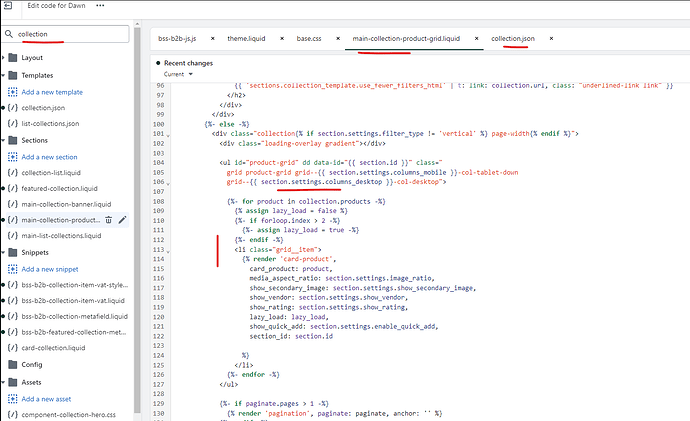Click the Add a new snippet icon

pos(13,268)
